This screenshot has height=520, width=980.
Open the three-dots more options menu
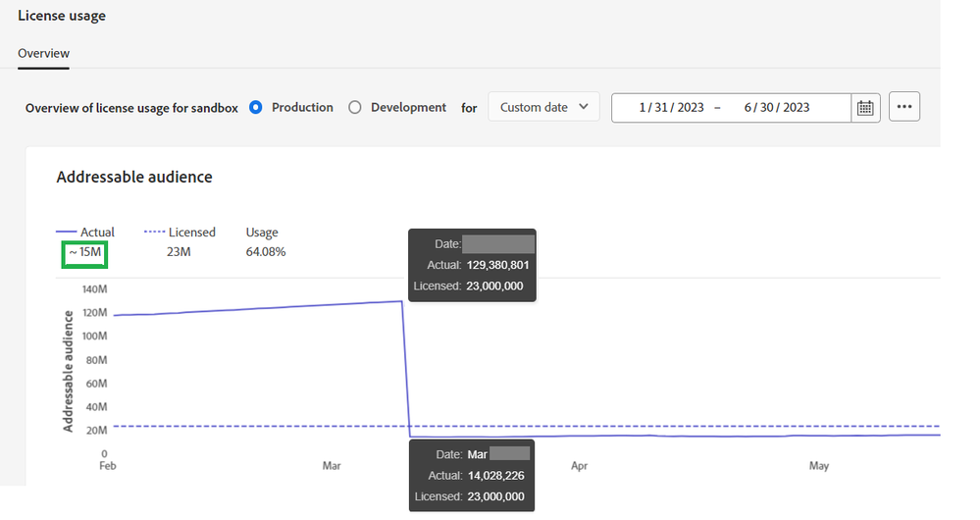[903, 107]
